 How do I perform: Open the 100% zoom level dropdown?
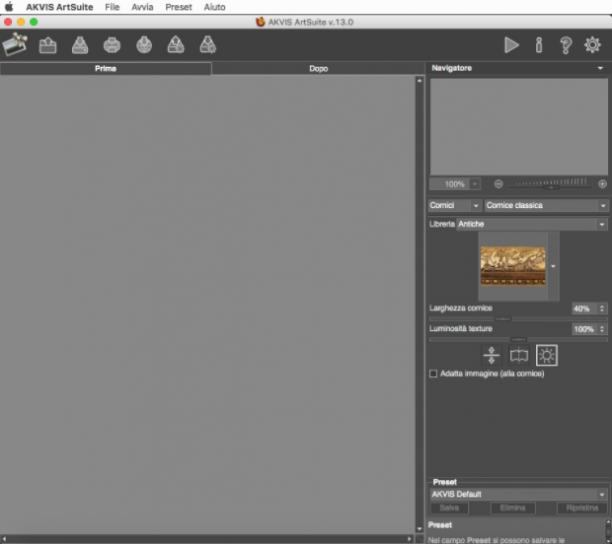(x=475, y=184)
